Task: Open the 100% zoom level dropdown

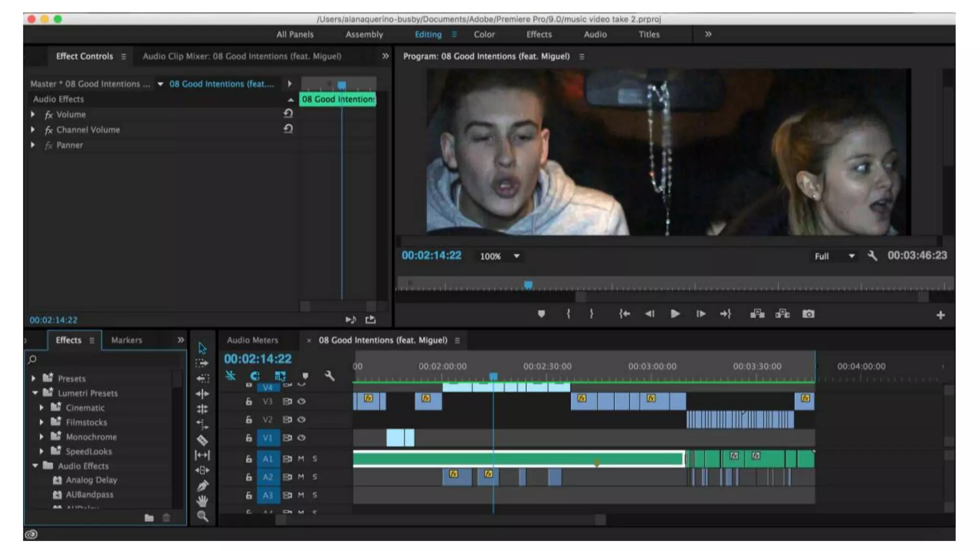Action: pos(516,256)
